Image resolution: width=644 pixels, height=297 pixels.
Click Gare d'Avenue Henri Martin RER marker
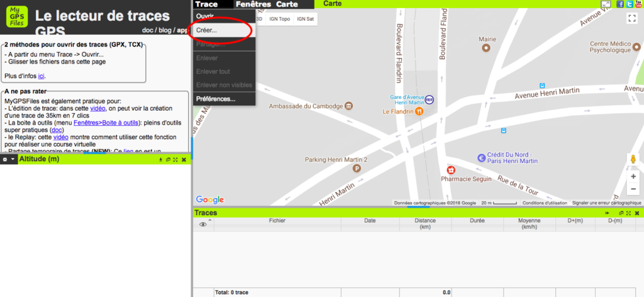429,99
